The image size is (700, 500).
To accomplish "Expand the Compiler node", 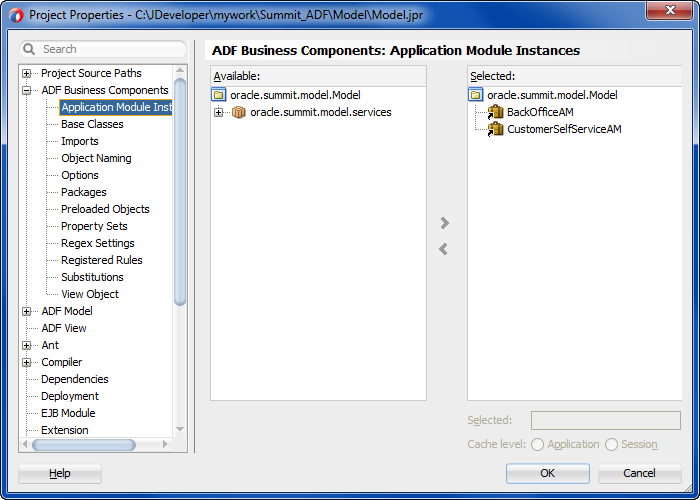I will click(26, 362).
